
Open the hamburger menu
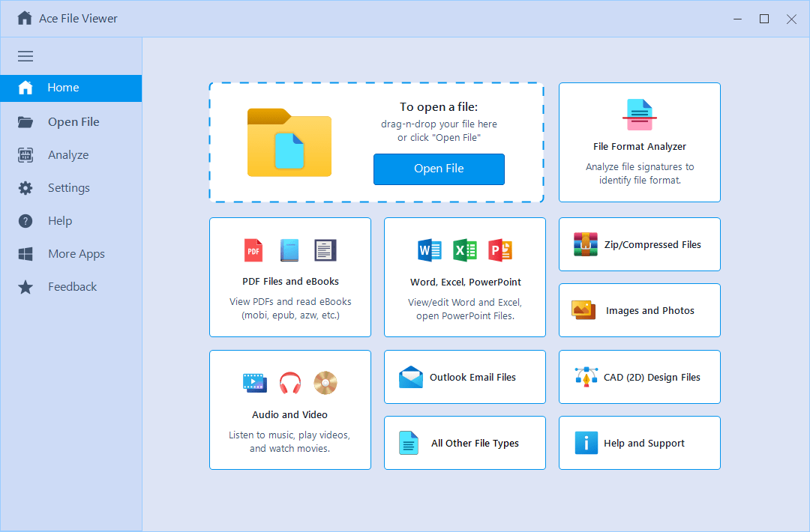(x=25, y=56)
